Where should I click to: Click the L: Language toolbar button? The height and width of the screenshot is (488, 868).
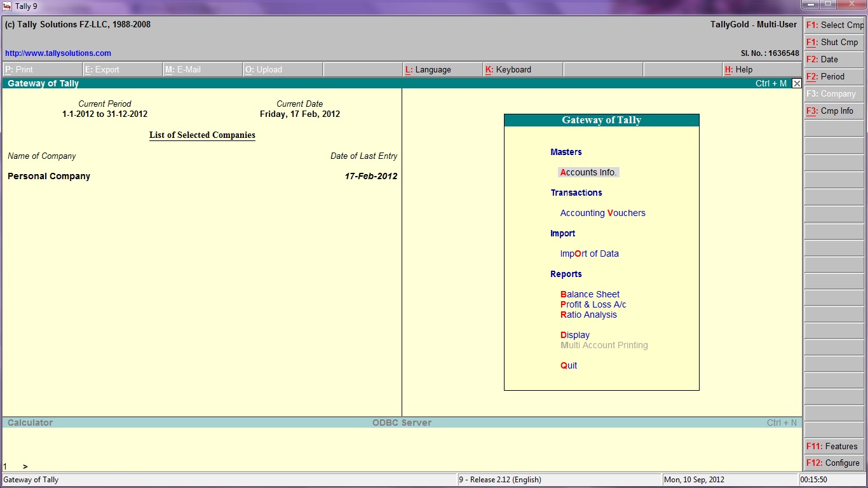(443, 70)
